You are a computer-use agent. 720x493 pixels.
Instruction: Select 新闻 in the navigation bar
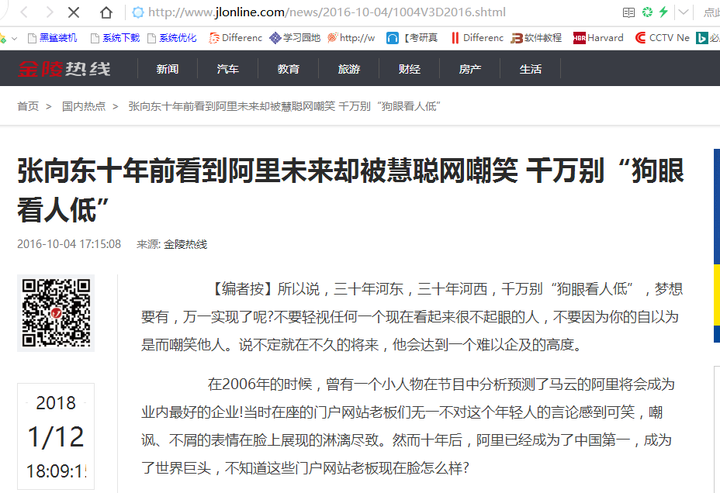click(167, 70)
